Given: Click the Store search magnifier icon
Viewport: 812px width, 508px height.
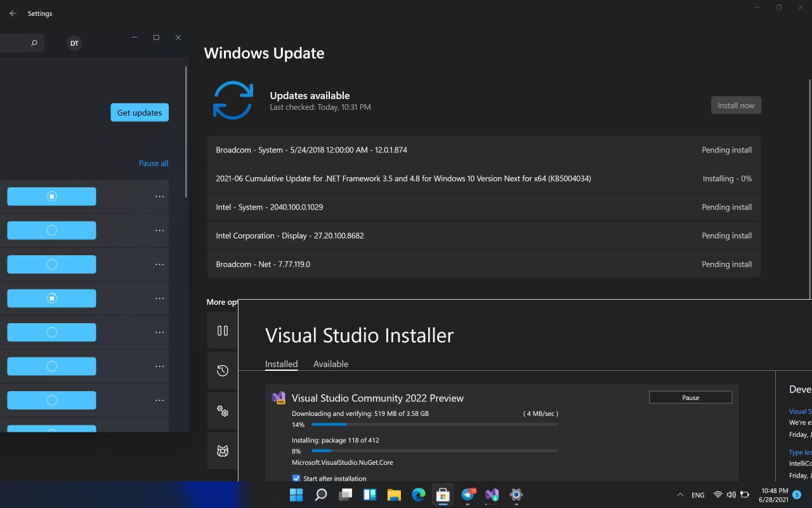Looking at the screenshot, I should 34,43.
